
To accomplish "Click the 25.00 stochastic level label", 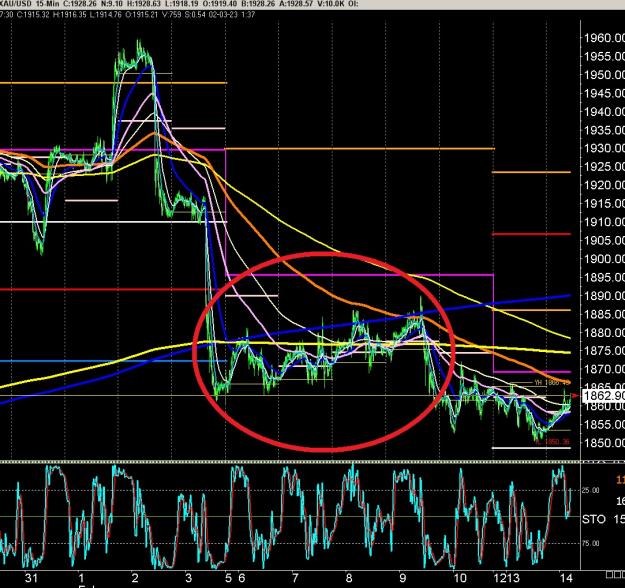I will [591, 490].
